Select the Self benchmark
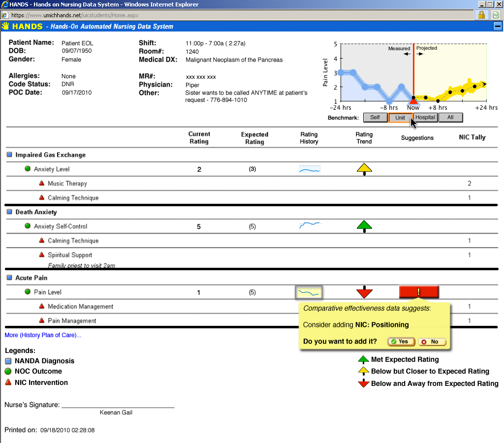 click(x=375, y=117)
